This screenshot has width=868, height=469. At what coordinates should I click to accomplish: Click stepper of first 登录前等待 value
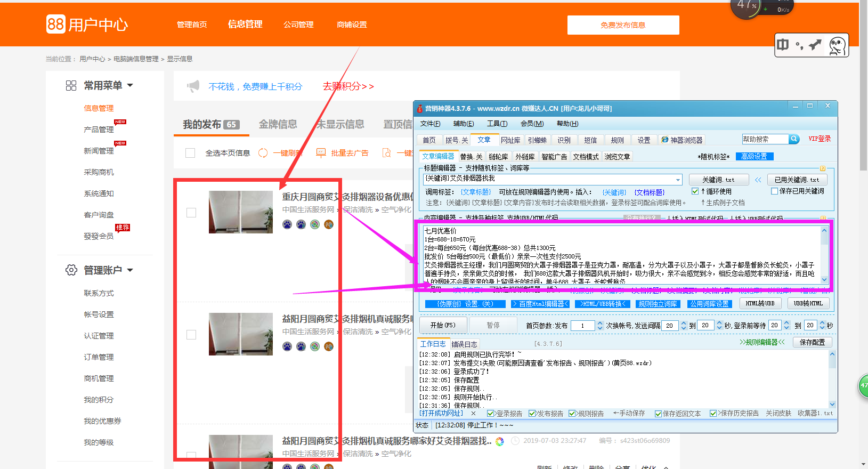click(787, 326)
